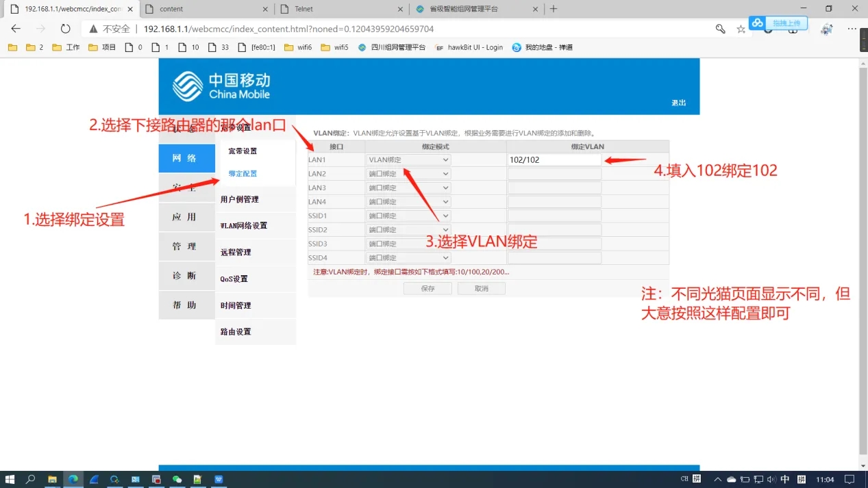Image resolution: width=868 pixels, height=488 pixels.
Task: Open the wifi6 bookmark folder
Action: (x=298, y=47)
